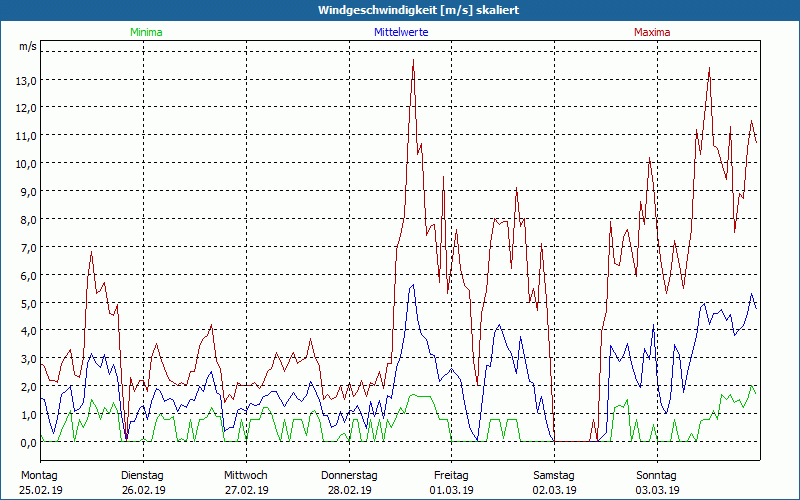This screenshot has width=800, height=500.
Task: Choose the Mittwoch day label
Action: (x=246, y=475)
